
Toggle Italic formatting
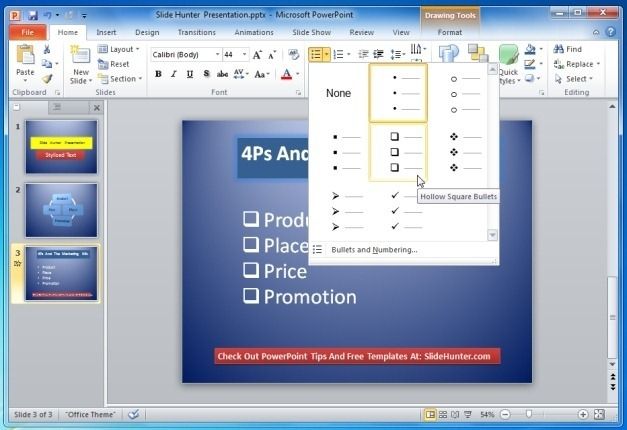click(x=174, y=74)
